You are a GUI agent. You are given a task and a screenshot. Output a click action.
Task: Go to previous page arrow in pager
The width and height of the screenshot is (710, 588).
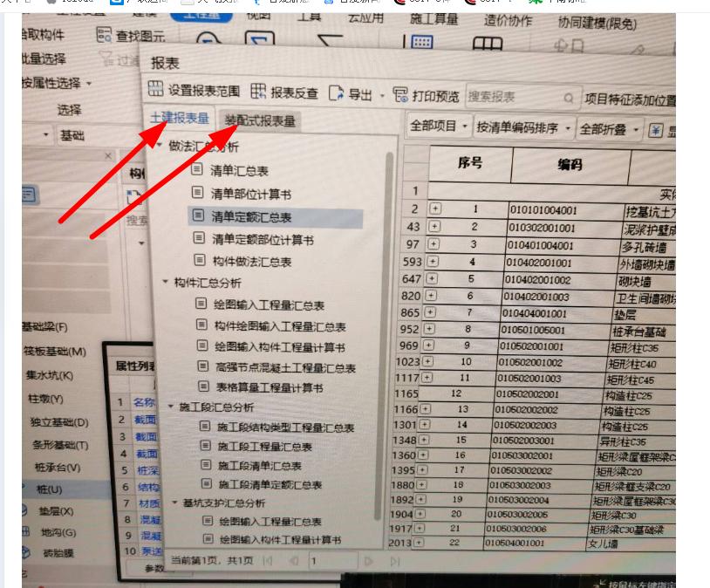click(294, 561)
